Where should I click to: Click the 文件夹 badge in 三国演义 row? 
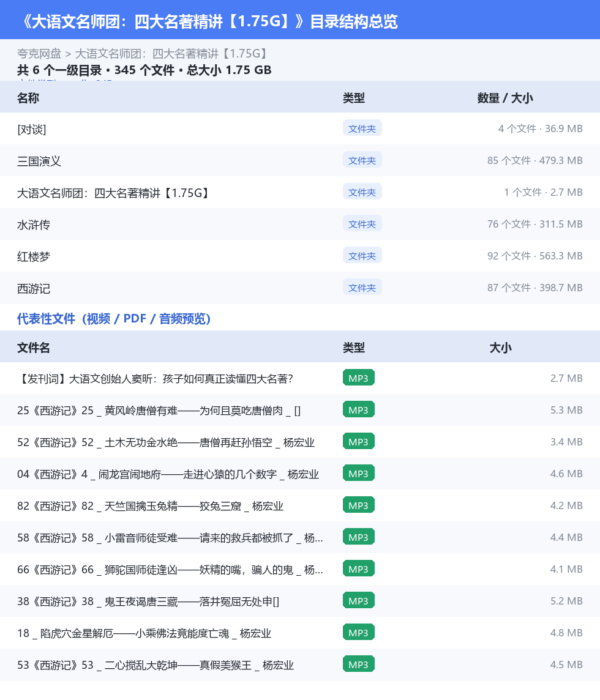click(362, 160)
